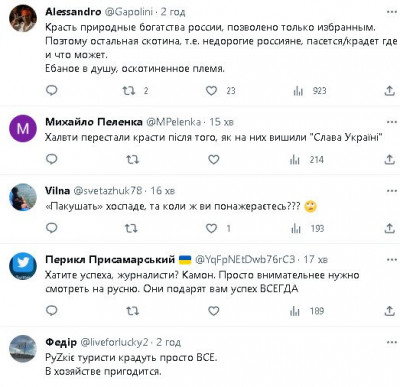Open more options on Alessandro's tweet
This screenshot has height=387, width=400.
392,12
